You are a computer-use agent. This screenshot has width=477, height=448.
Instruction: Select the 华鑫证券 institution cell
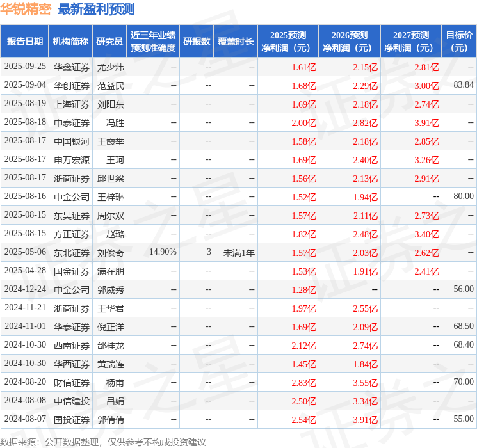point(72,67)
